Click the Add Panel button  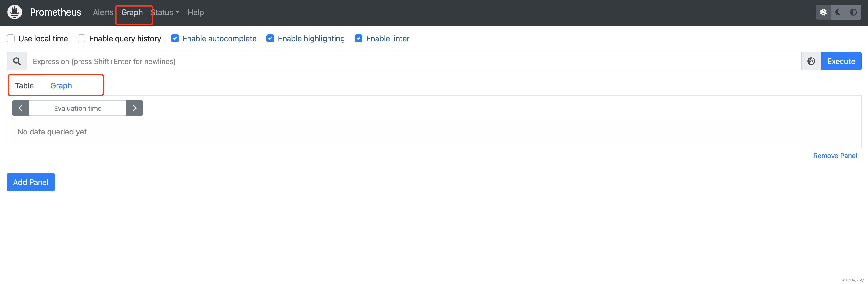point(31,182)
